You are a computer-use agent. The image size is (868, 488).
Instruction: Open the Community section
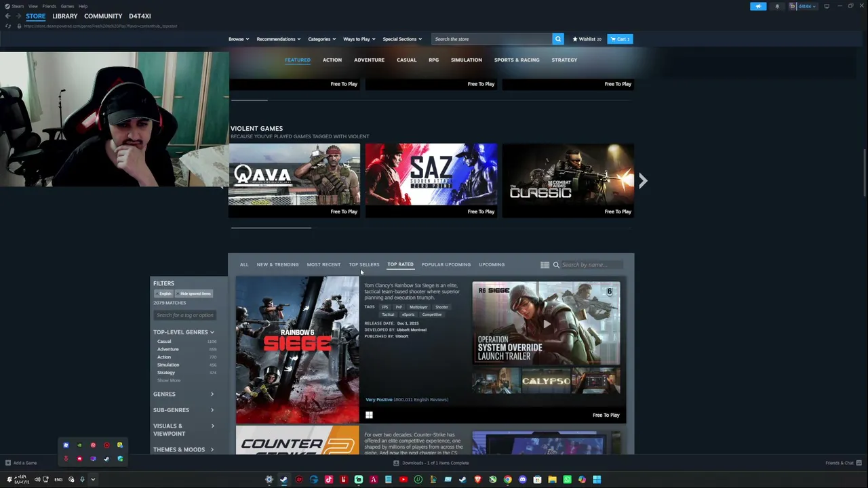point(103,16)
